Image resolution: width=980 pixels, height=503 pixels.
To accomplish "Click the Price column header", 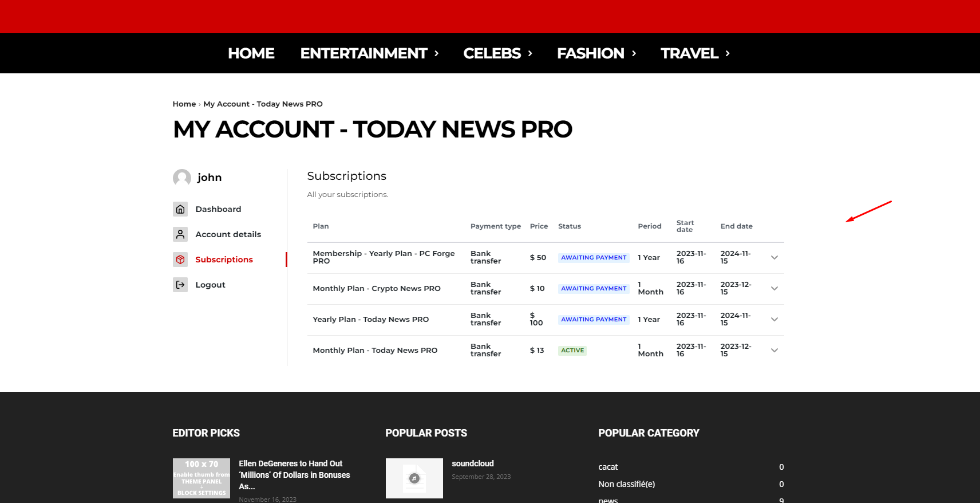I will coord(539,226).
